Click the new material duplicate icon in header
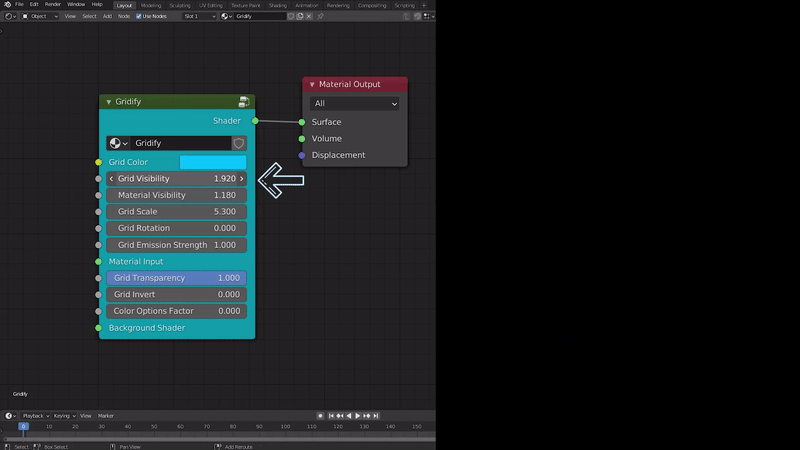Viewport: 800px width, 450px height. pyautogui.click(x=300, y=16)
